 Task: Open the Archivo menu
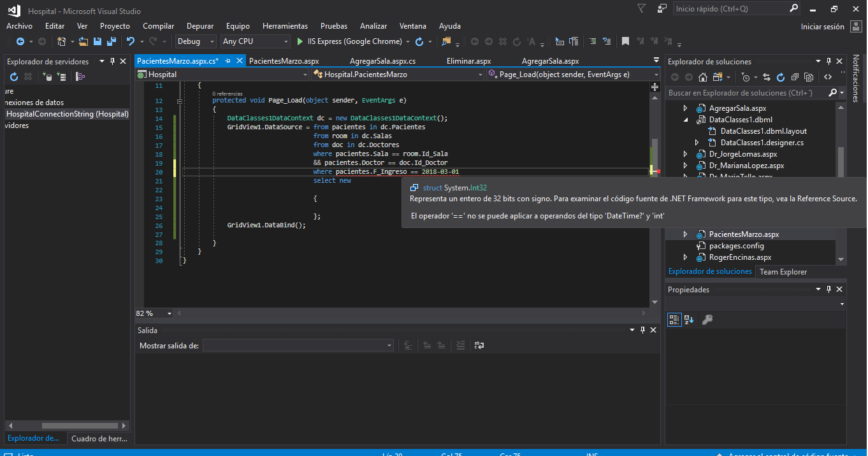tap(19, 26)
